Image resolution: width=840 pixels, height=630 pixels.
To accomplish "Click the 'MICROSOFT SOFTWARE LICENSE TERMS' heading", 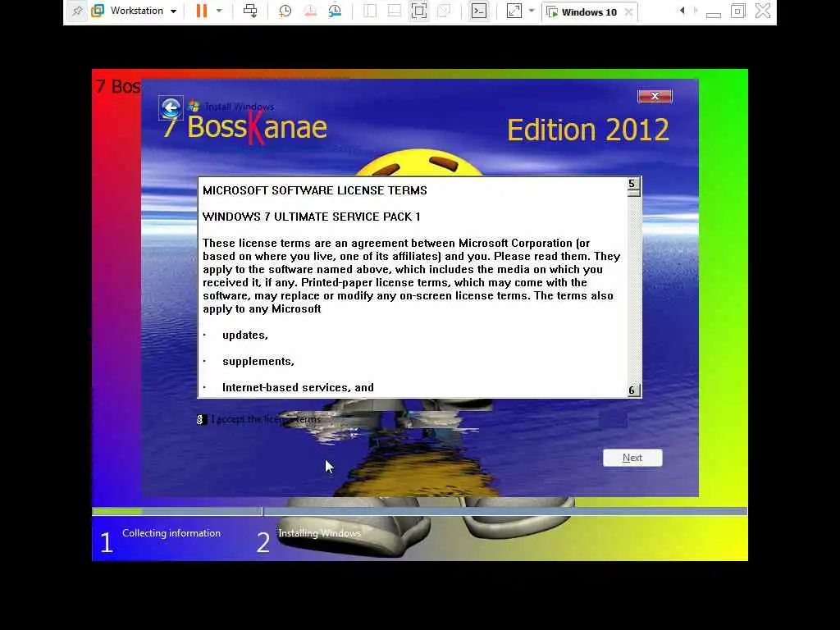I will click(x=315, y=190).
